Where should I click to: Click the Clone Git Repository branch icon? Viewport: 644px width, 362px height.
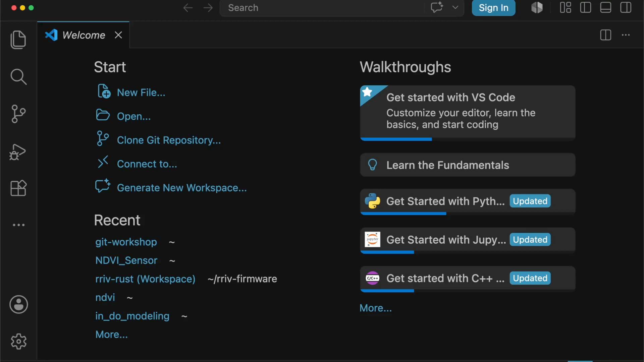click(103, 138)
